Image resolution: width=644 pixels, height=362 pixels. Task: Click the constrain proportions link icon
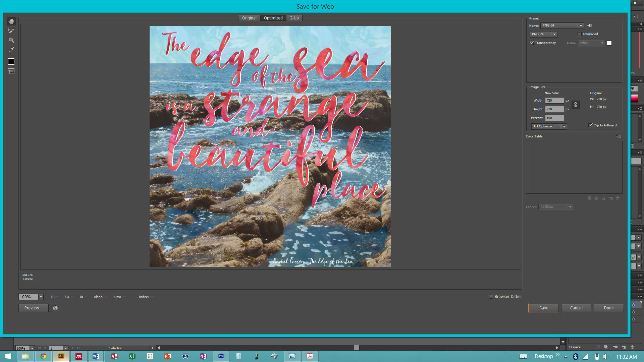coord(576,105)
